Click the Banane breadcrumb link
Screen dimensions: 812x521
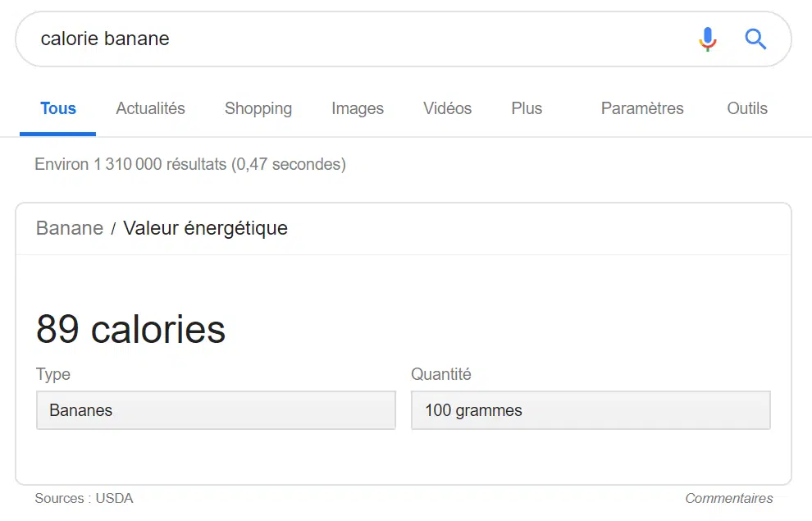(70, 228)
